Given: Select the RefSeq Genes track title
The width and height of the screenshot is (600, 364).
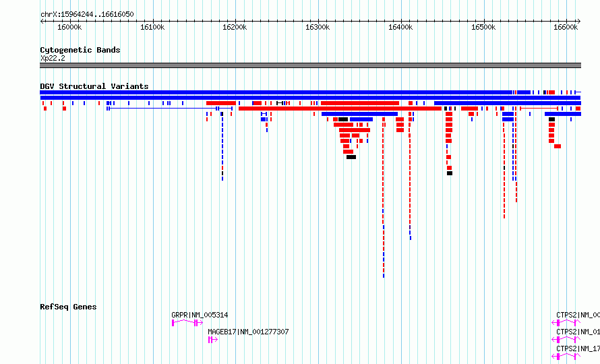Looking at the screenshot, I should point(68,307).
